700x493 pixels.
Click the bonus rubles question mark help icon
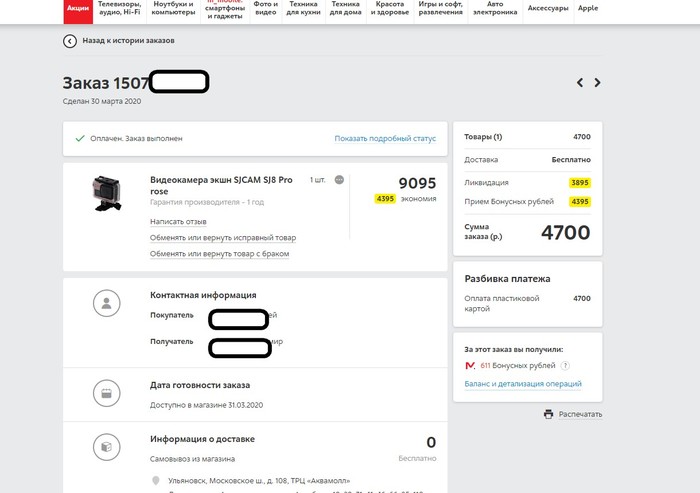click(x=565, y=366)
